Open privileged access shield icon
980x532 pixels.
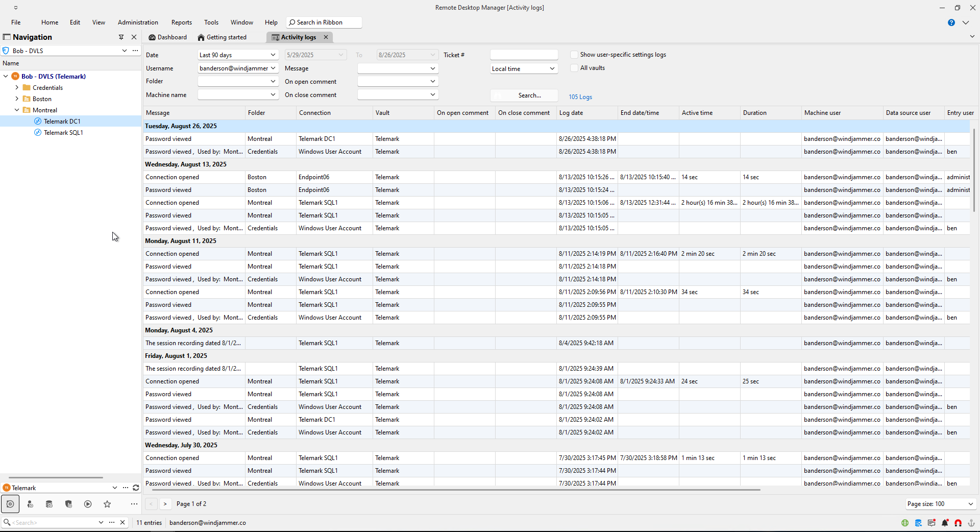click(68, 504)
